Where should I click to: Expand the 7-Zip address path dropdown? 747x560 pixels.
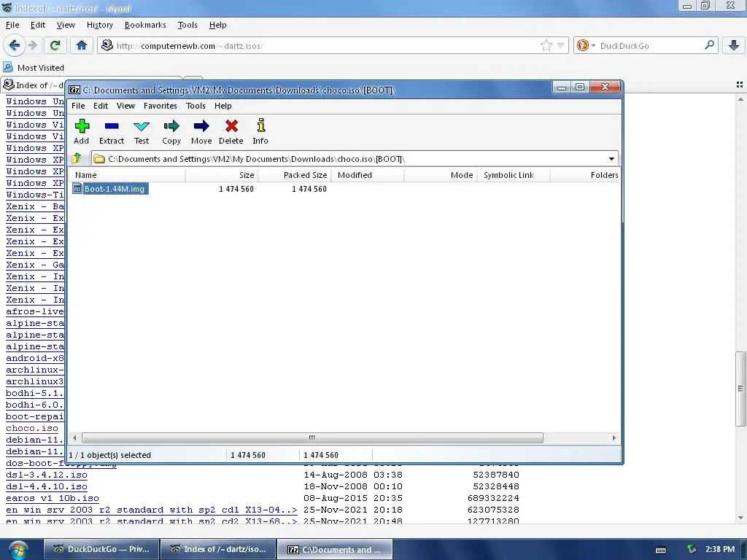point(611,158)
